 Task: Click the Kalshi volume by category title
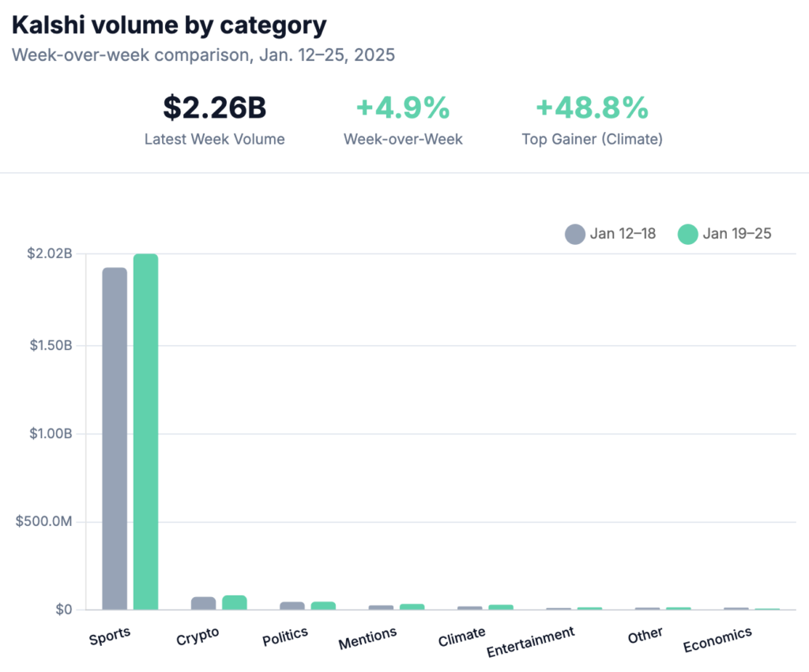[x=168, y=25]
